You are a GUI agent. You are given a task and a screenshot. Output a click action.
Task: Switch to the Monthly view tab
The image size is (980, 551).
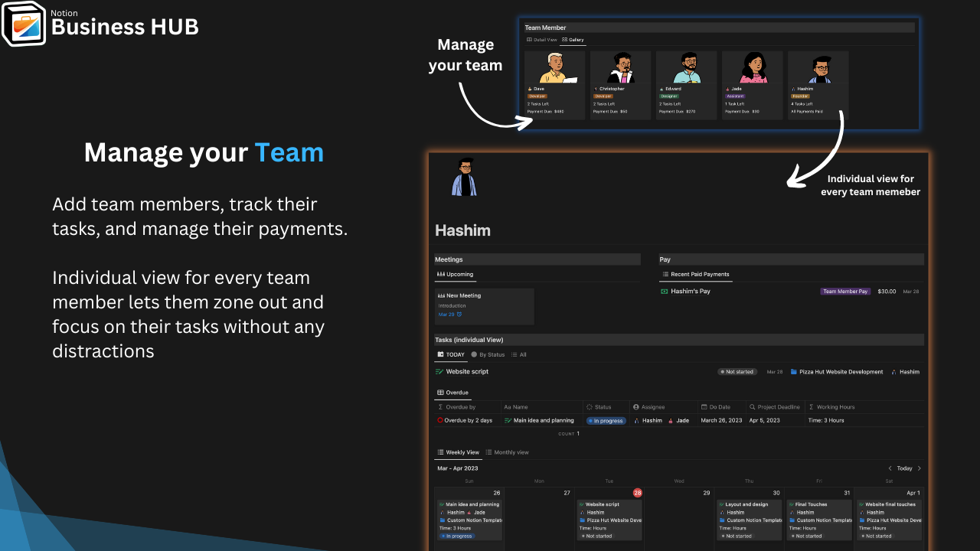pos(508,452)
